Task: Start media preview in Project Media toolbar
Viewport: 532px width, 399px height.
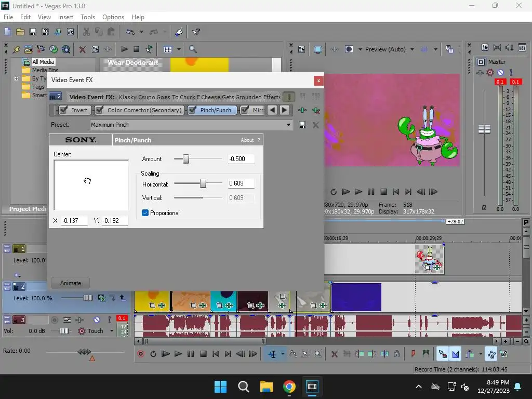Action: [124, 49]
